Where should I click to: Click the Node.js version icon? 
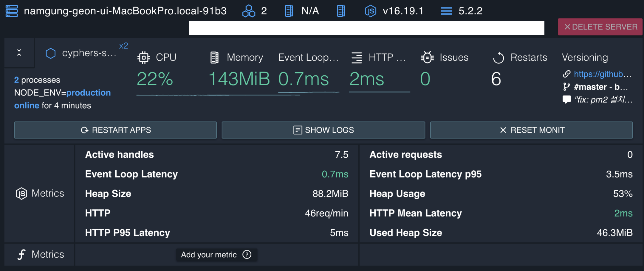(x=370, y=11)
